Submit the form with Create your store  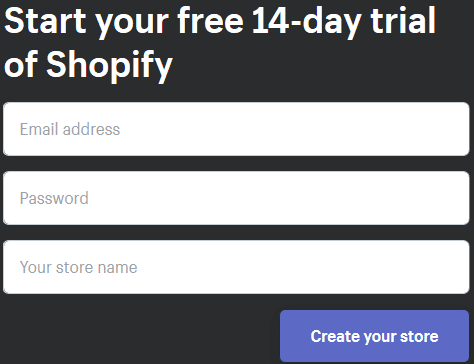coord(375,336)
